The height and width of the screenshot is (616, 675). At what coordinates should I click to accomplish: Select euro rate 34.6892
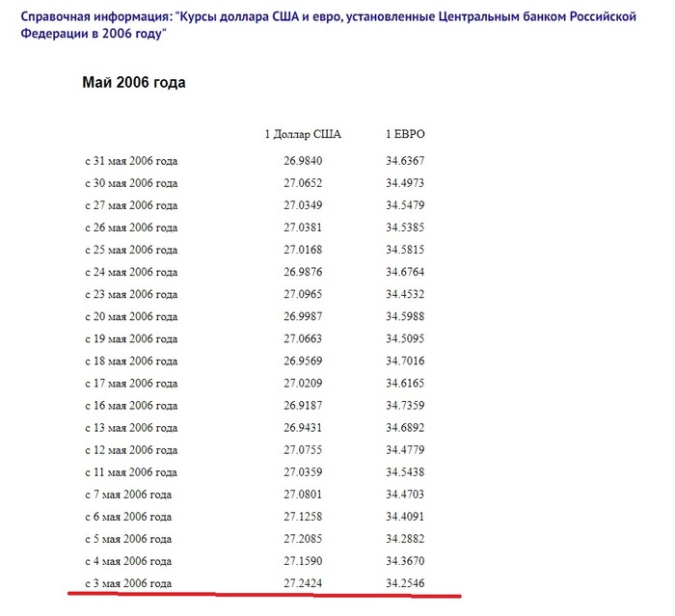pos(405,428)
